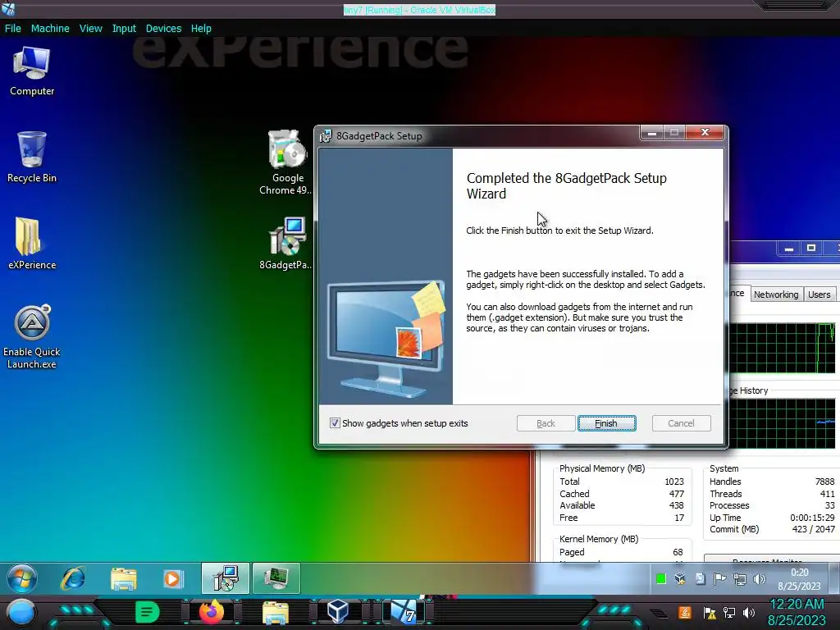Viewport: 840px width, 630px height.
Task: Select the eXPerience folder icon
Action: coord(32,243)
